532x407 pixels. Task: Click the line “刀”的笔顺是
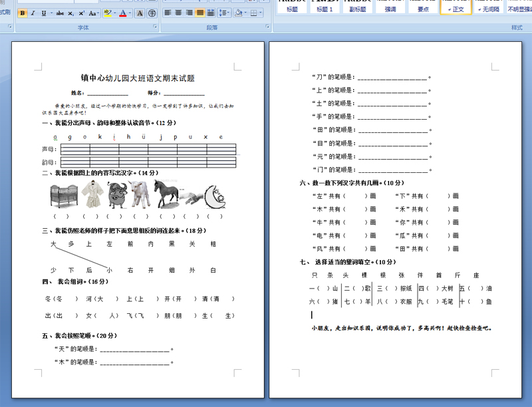coord(372,77)
